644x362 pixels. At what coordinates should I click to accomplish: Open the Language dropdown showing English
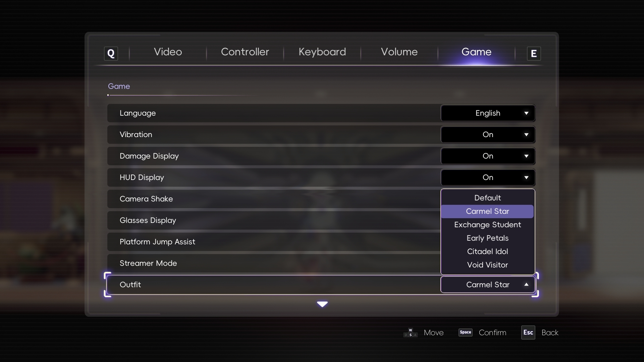488,113
